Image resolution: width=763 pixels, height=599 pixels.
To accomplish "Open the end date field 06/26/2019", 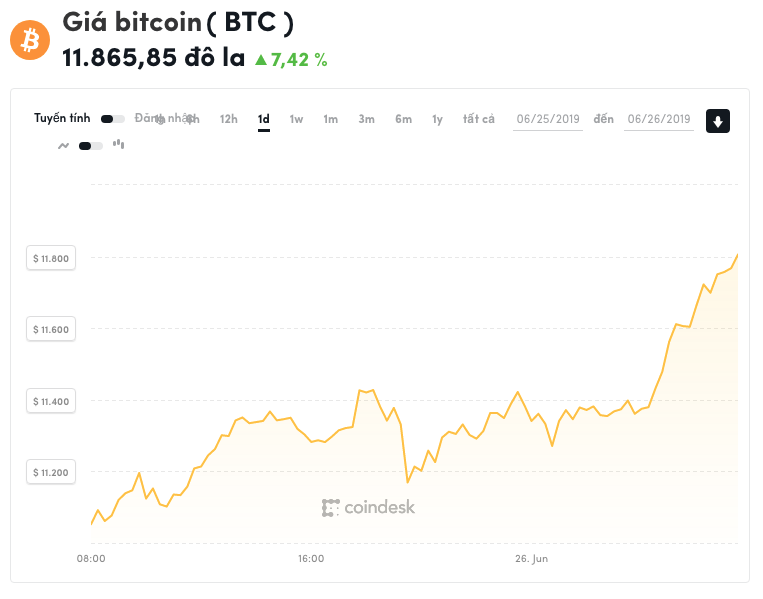I will pos(659,120).
